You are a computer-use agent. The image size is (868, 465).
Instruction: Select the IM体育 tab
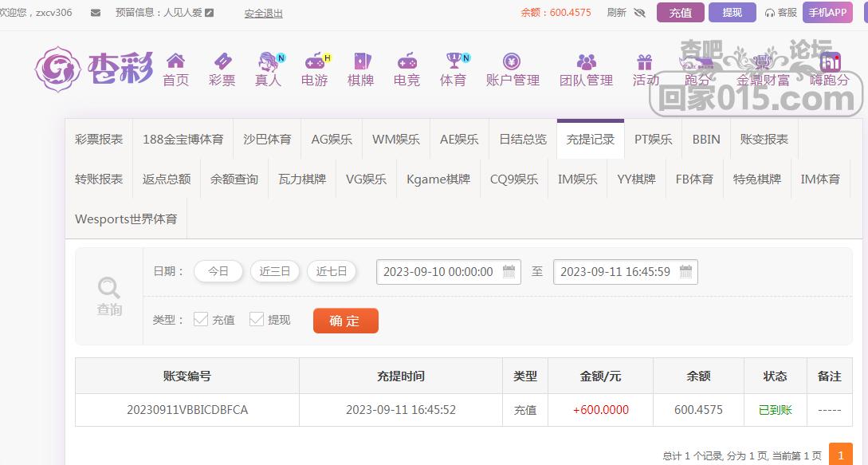pyautogui.click(x=820, y=179)
